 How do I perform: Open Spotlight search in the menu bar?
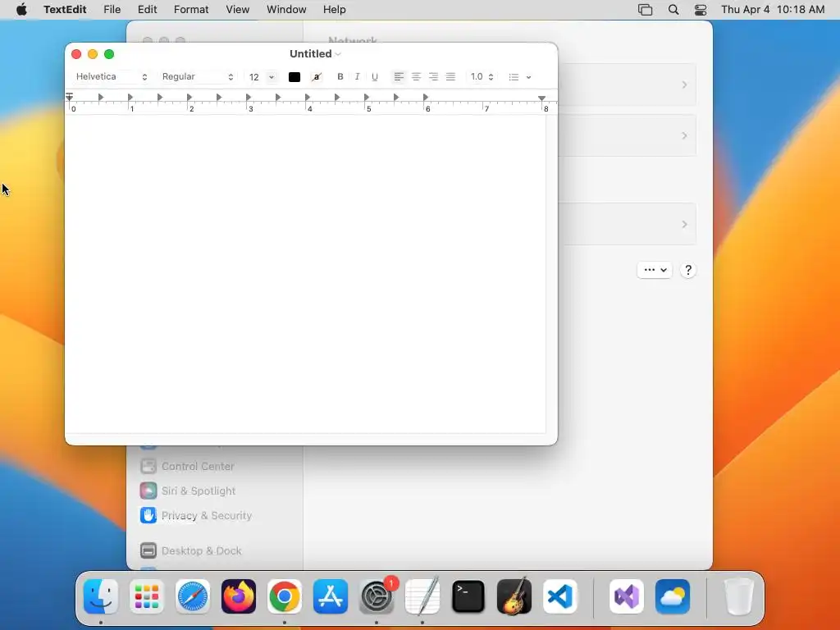673,10
